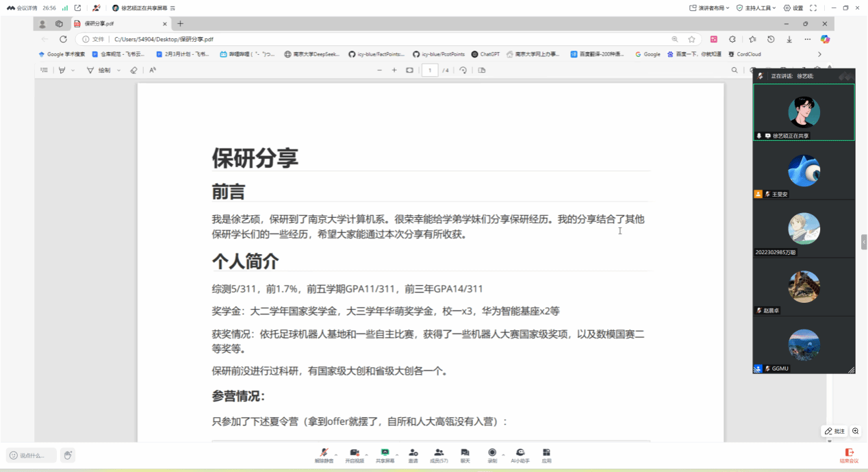This screenshot has height=472, width=868.
Task: Turn on the camera (开启视频)
Action: tap(355, 454)
